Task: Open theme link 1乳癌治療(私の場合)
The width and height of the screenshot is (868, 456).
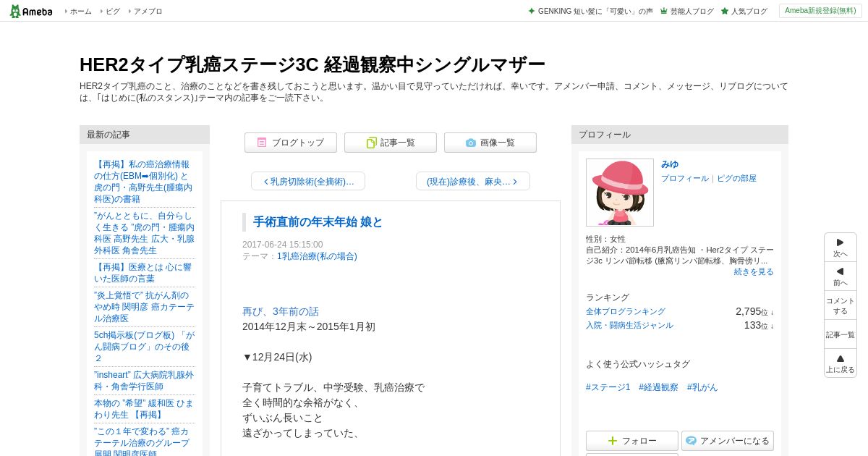Action: [x=317, y=256]
